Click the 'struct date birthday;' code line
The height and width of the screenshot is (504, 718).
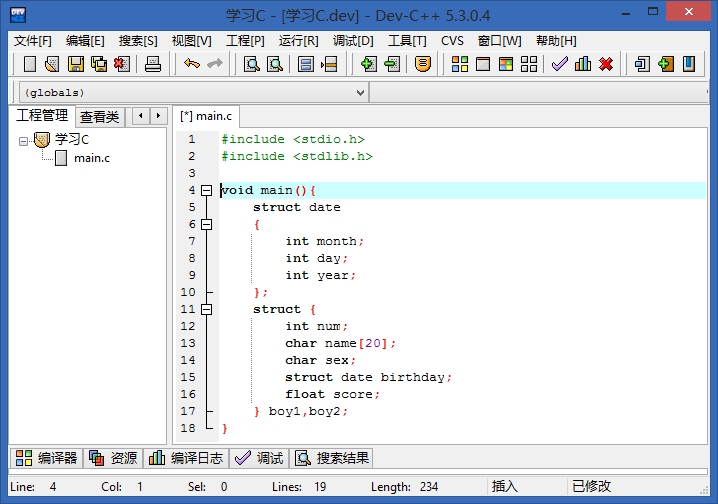(368, 377)
